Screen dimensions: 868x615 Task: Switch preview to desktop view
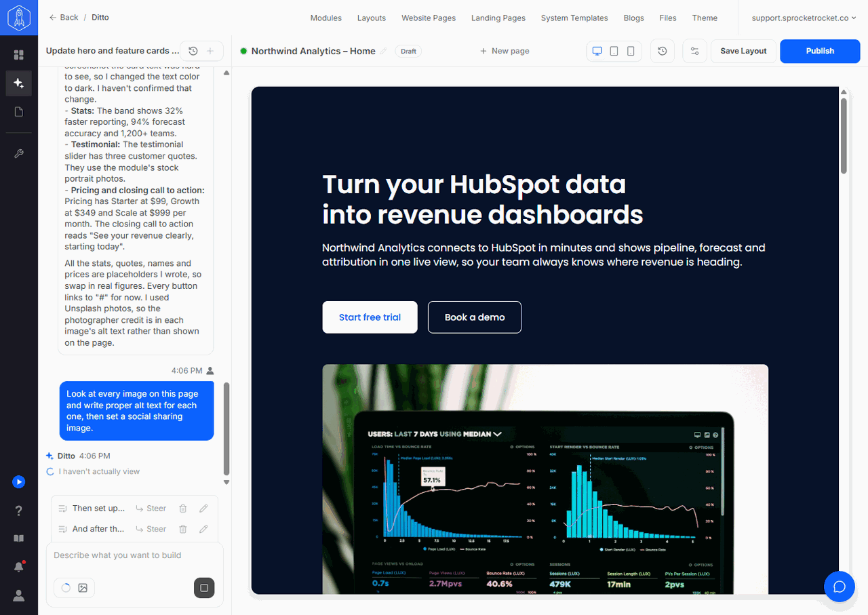[x=597, y=51]
